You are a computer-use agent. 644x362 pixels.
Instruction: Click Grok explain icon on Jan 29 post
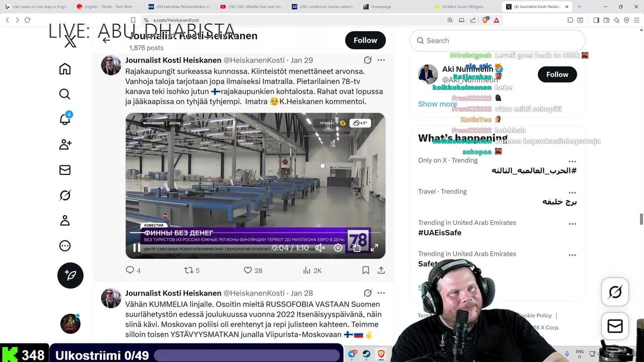368,60
